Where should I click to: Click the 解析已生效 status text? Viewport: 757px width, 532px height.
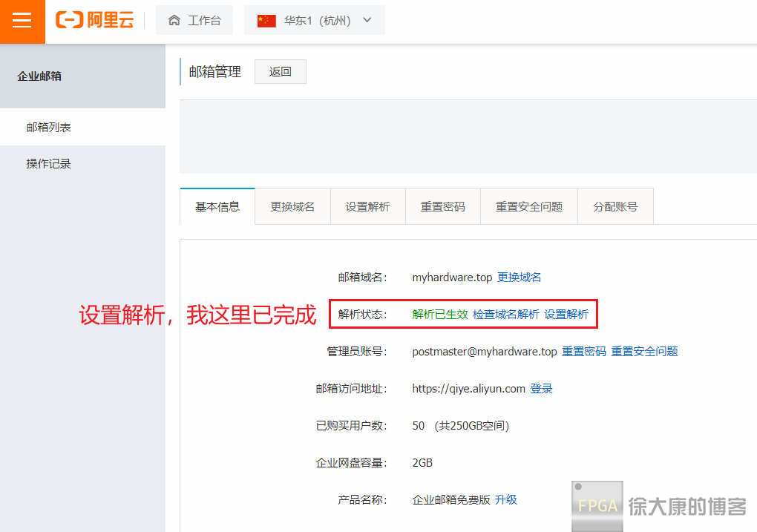point(440,315)
